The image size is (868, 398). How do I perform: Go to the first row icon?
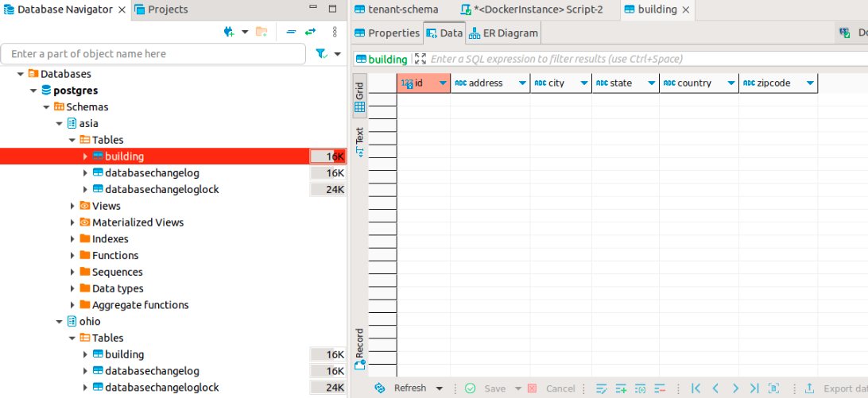[x=696, y=388]
